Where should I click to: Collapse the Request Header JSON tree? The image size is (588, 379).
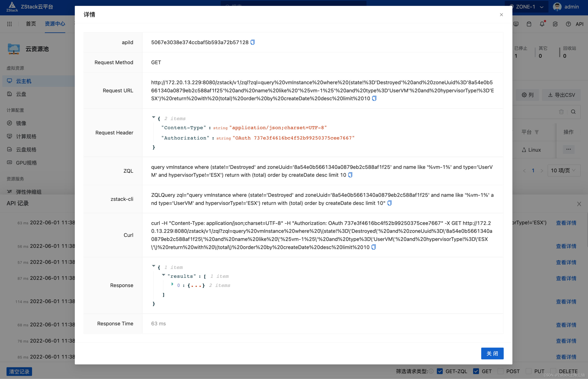point(154,117)
